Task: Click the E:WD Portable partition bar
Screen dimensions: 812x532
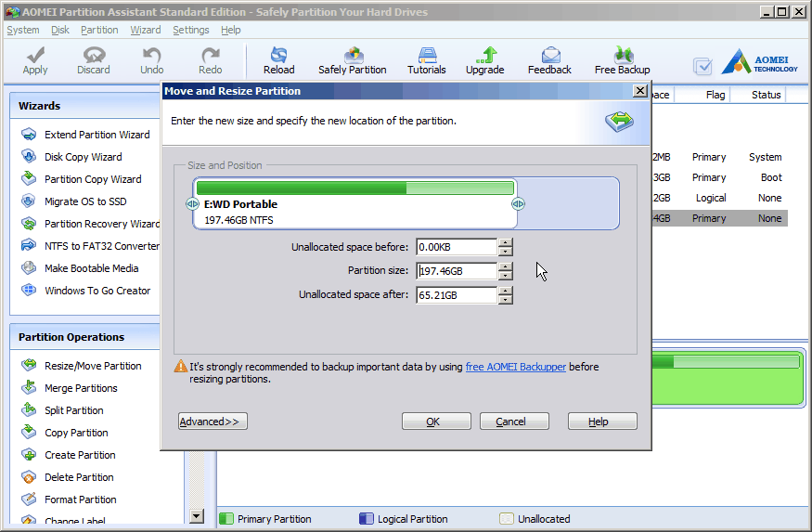Action: pos(355,203)
